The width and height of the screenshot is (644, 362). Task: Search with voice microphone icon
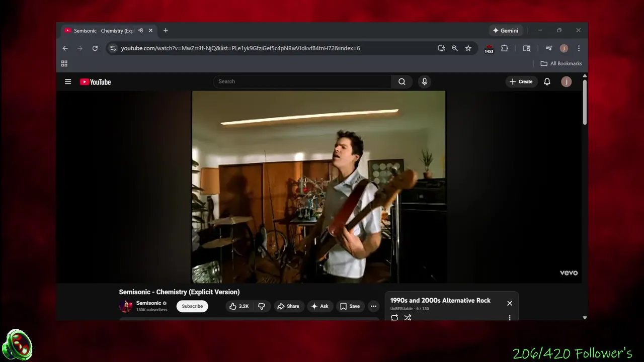click(x=425, y=81)
